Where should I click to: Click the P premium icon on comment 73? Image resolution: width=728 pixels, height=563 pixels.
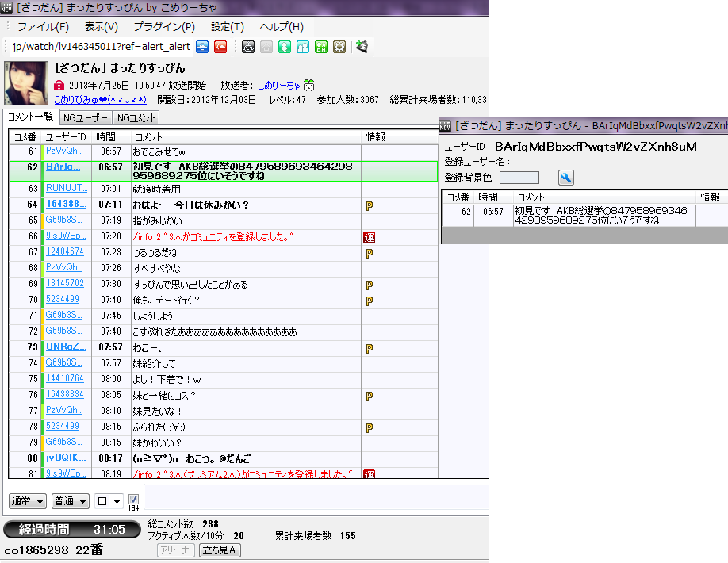369,349
